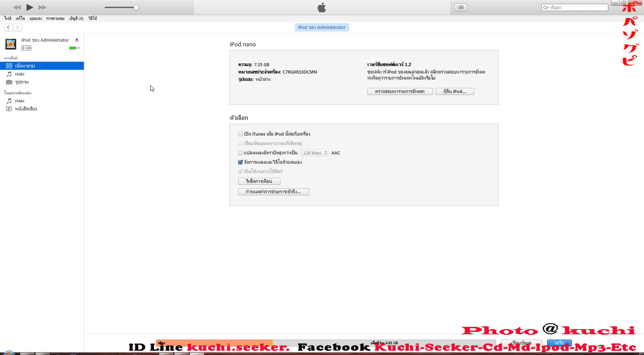Image resolution: width=644 pixels, height=355 pixels.
Task: Open the search magnifier options dropdown
Action: 546,7
